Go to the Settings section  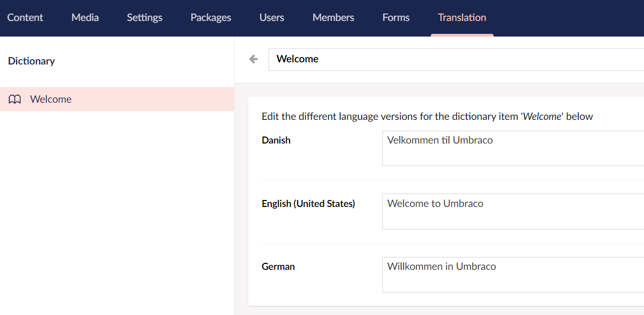[144, 18]
